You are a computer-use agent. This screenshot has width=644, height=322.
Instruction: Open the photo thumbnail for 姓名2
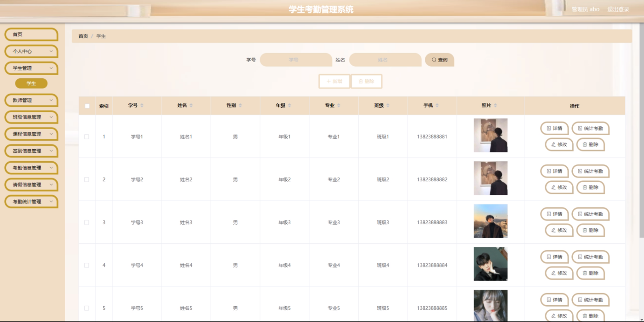coord(490,178)
